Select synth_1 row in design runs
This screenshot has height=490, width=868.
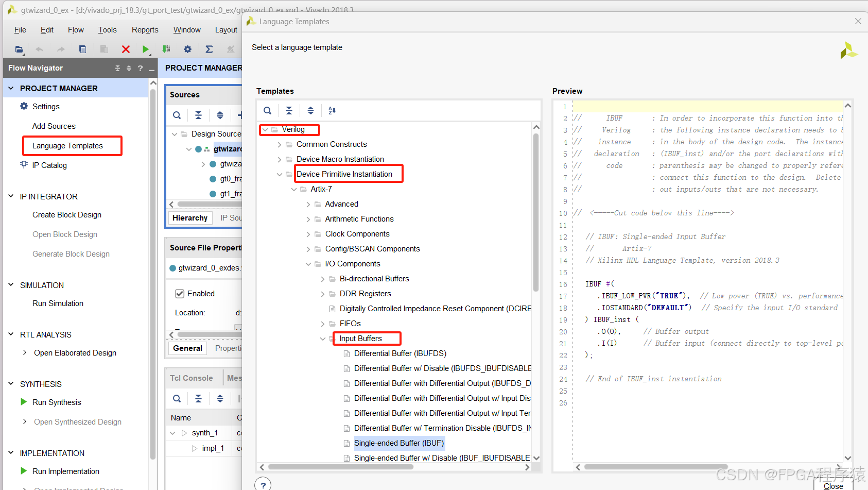[205, 433]
